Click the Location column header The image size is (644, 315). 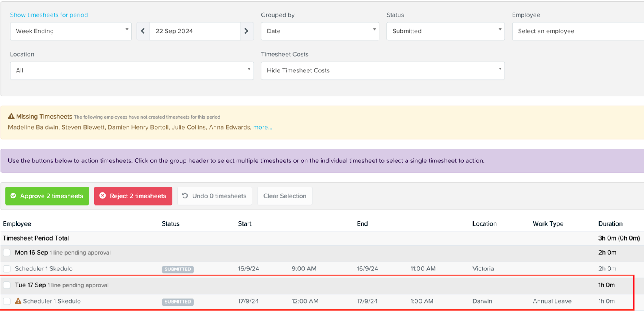(x=484, y=223)
